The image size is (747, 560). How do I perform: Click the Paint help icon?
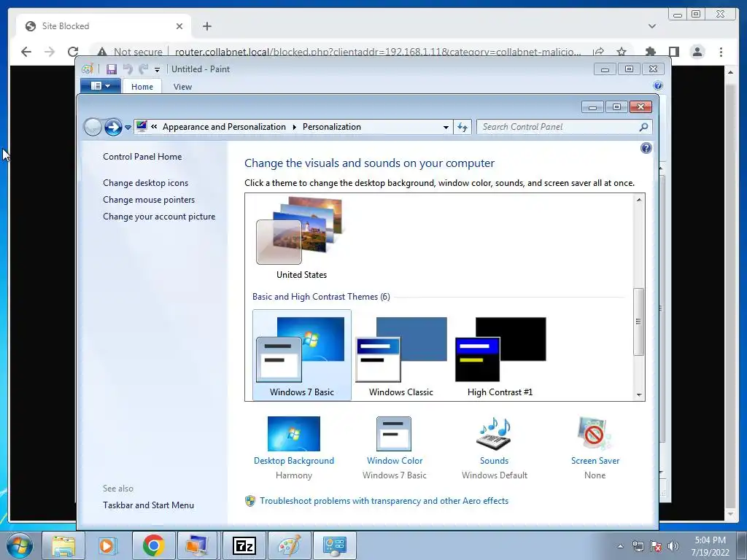pos(658,86)
